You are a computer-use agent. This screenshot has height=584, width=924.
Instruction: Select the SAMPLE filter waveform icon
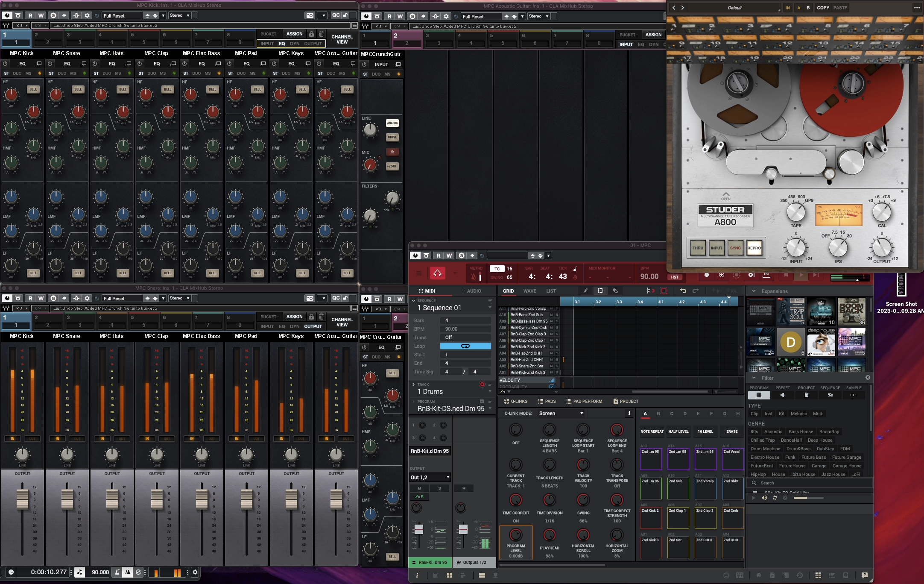pyautogui.click(x=854, y=395)
